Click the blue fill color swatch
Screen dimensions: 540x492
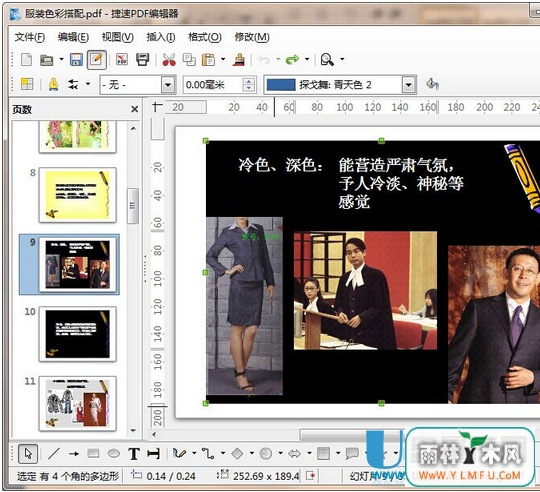pyautogui.click(x=281, y=85)
